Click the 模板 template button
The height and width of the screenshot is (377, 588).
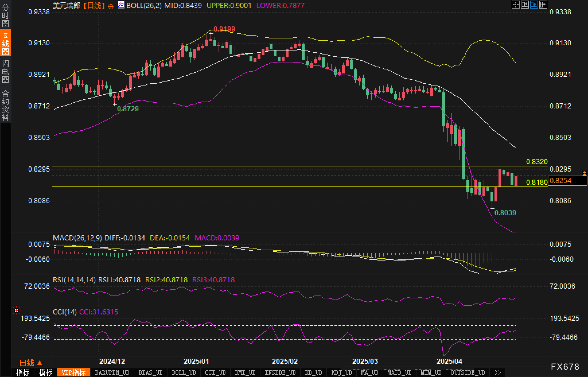click(46, 372)
